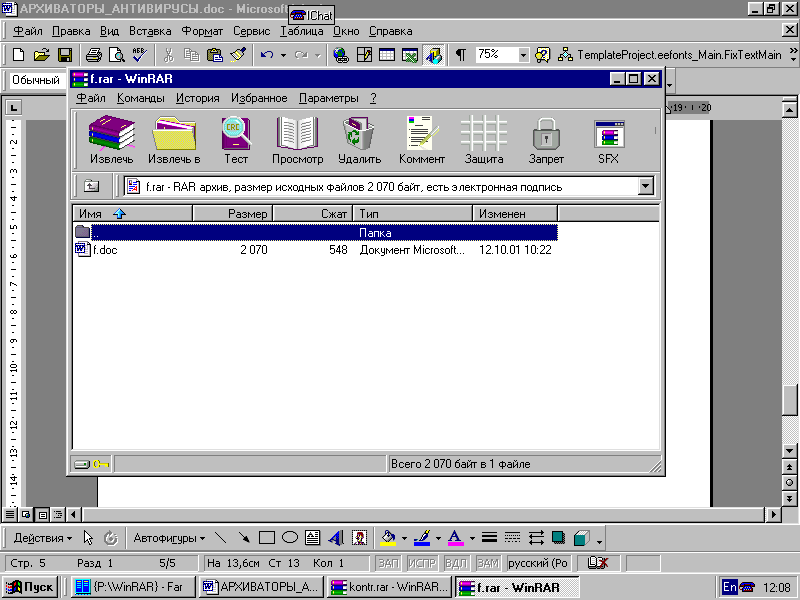The image size is (800, 600).
Task: Sort the file list by Размер column header
Action: 233,214
